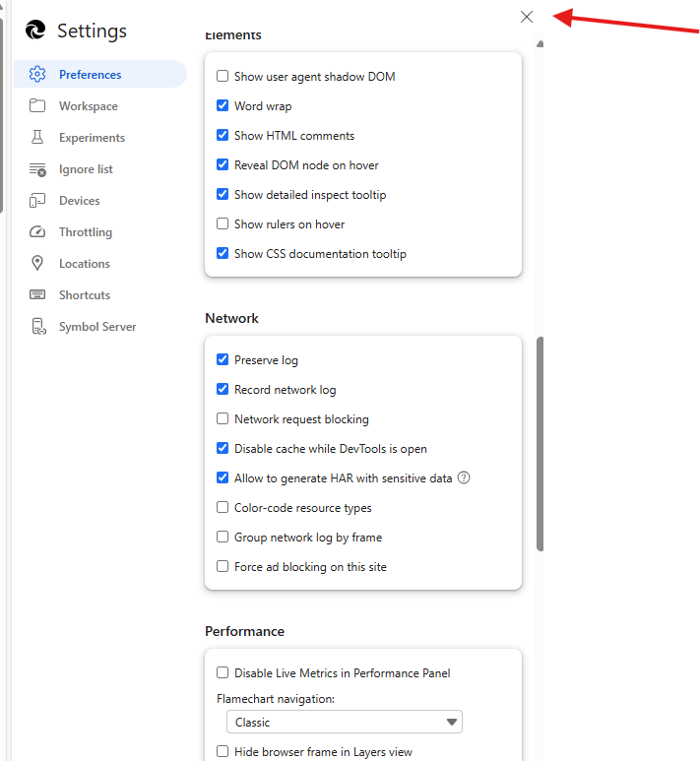Click the Experiments flask icon
The width and height of the screenshot is (700, 761).
click(37, 138)
